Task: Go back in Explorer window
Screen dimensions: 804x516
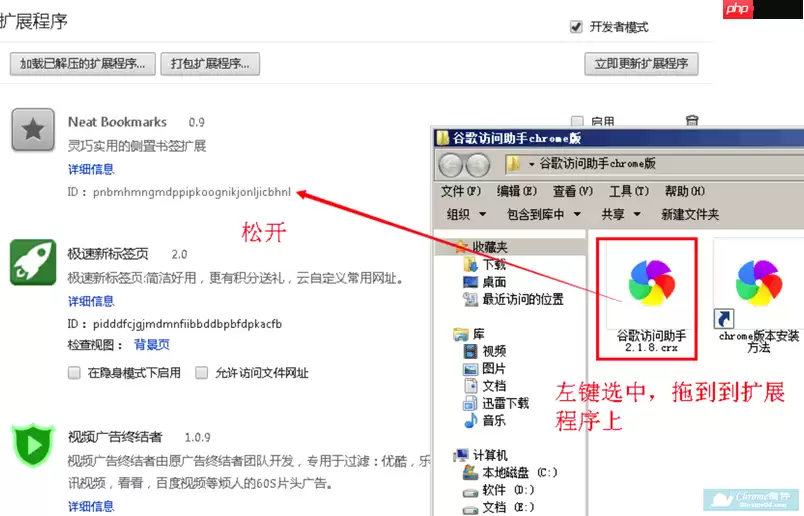Action: click(451, 165)
